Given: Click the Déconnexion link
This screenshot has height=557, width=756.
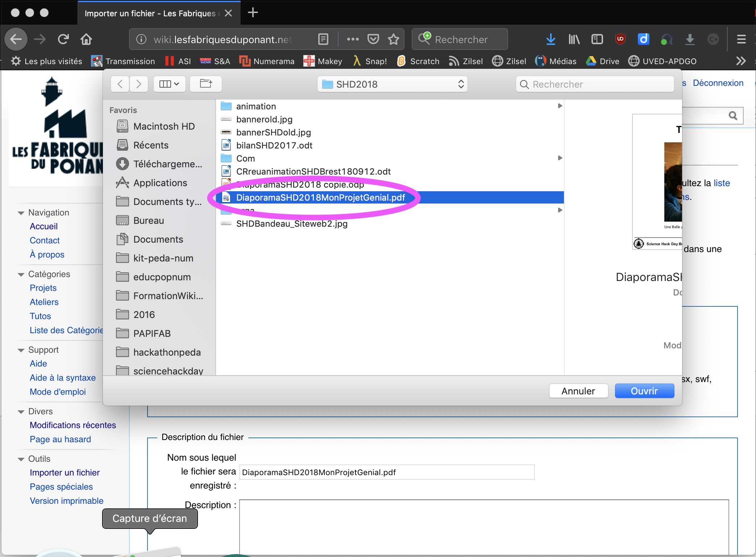Looking at the screenshot, I should [x=718, y=83].
